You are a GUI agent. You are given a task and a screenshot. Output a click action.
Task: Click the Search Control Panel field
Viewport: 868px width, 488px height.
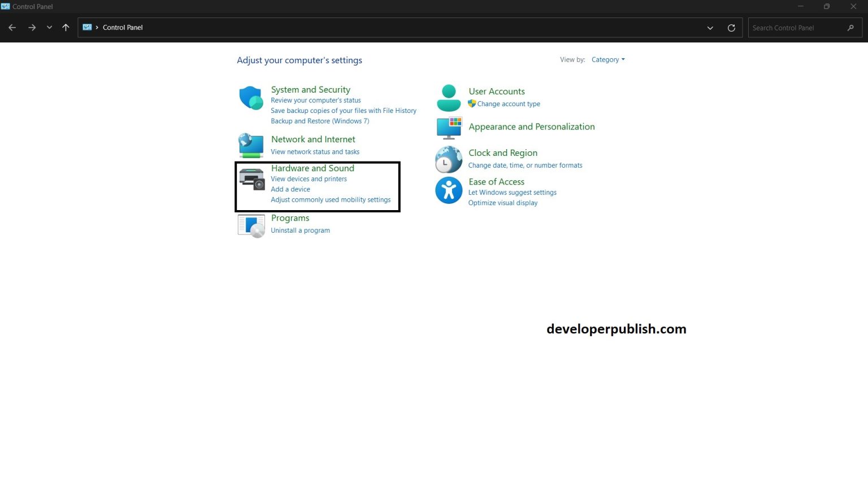797,28
